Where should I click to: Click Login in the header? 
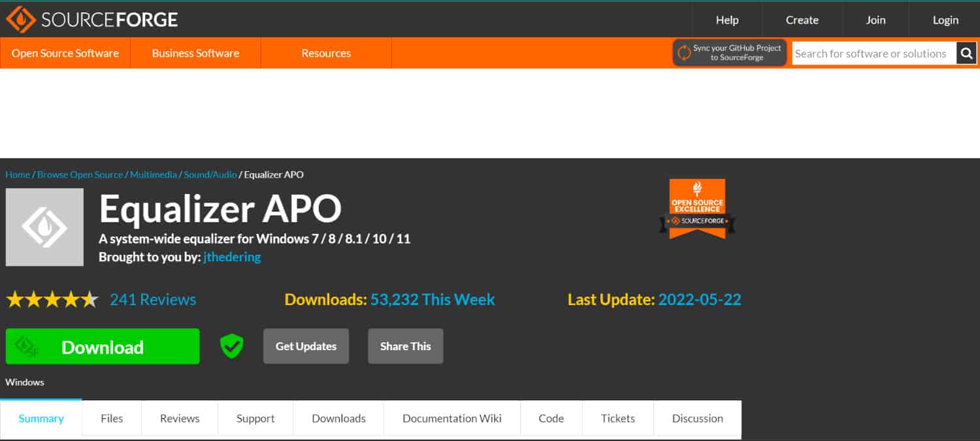click(x=945, y=20)
